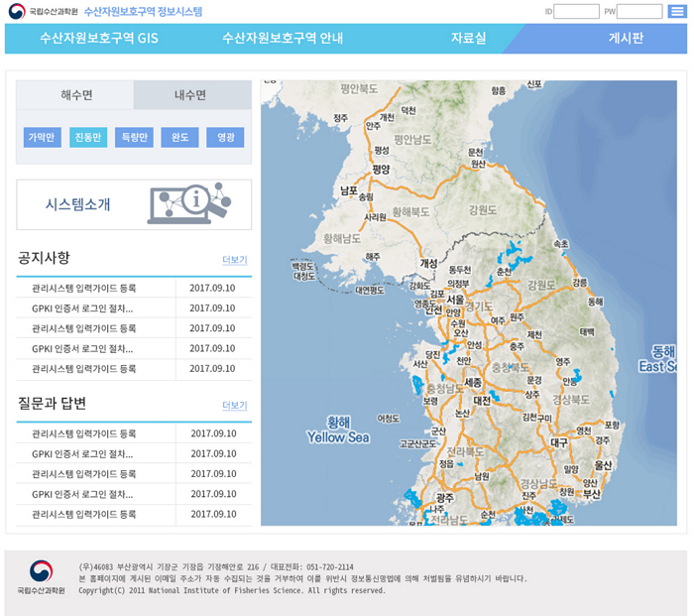
Task: Click 서울 on the map
Action: 455,299
